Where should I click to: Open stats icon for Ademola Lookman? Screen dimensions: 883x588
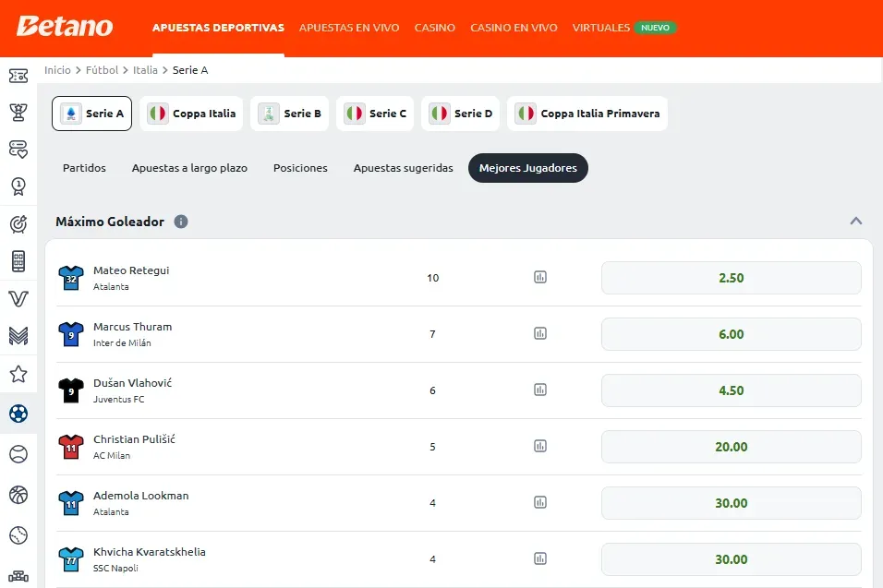pyautogui.click(x=540, y=502)
